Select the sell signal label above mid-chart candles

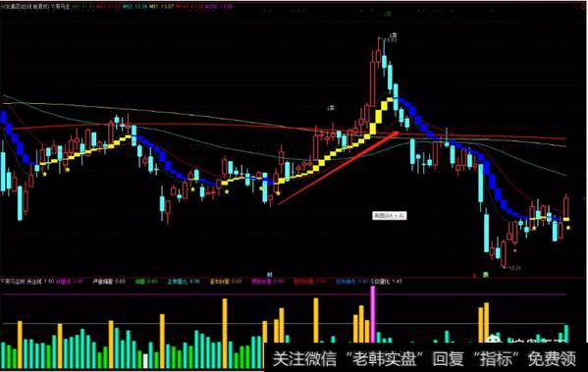tap(331, 108)
